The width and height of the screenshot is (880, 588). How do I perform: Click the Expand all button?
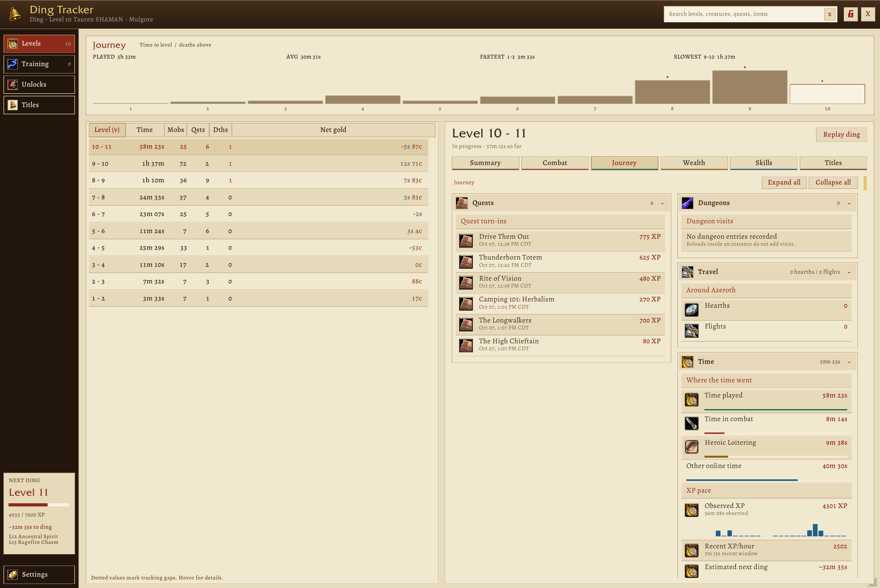coord(784,182)
